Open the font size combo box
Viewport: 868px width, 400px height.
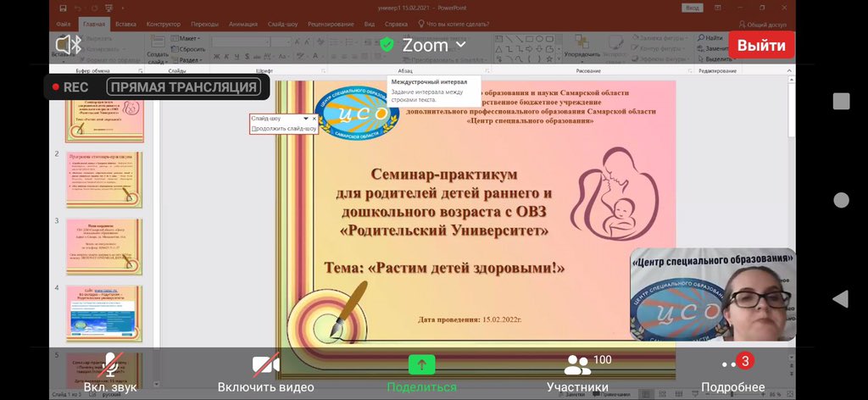[x=280, y=42]
